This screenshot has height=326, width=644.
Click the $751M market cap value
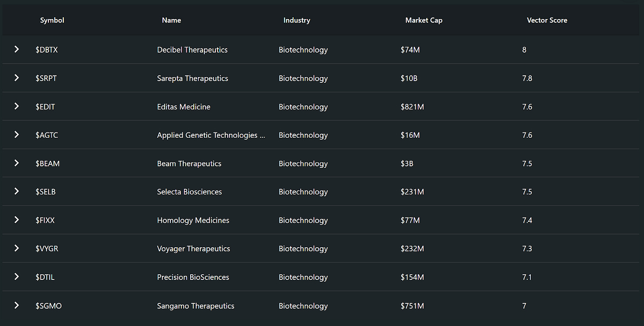coord(412,306)
